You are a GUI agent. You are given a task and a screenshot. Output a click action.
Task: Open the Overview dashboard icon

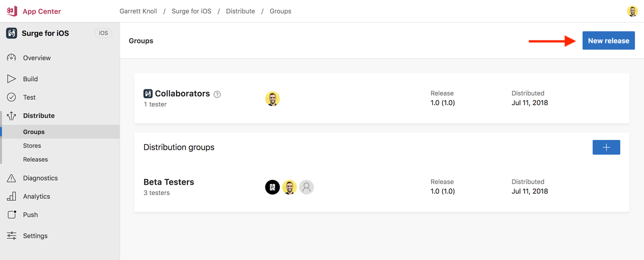(x=11, y=58)
